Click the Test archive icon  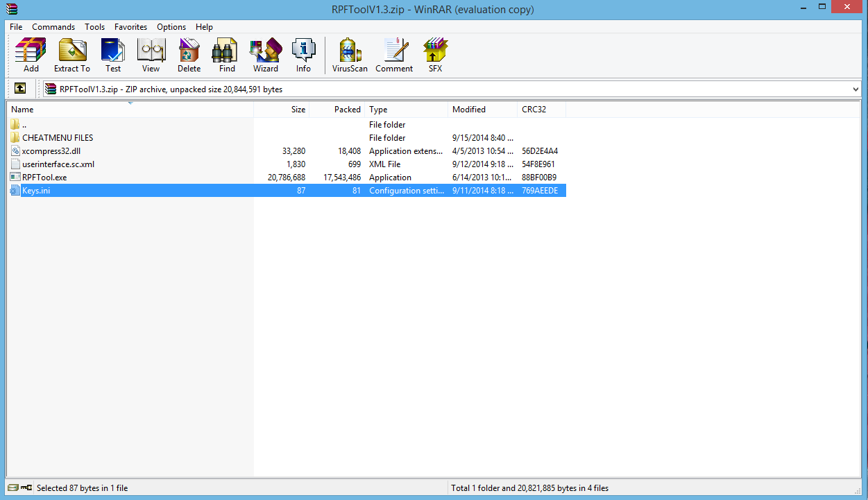113,50
